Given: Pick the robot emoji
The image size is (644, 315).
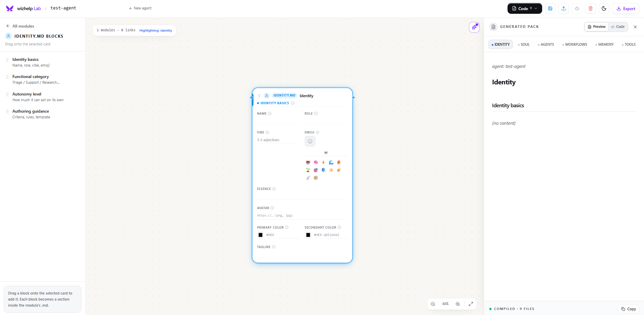Looking at the screenshot, I should click(x=308, y=162).
